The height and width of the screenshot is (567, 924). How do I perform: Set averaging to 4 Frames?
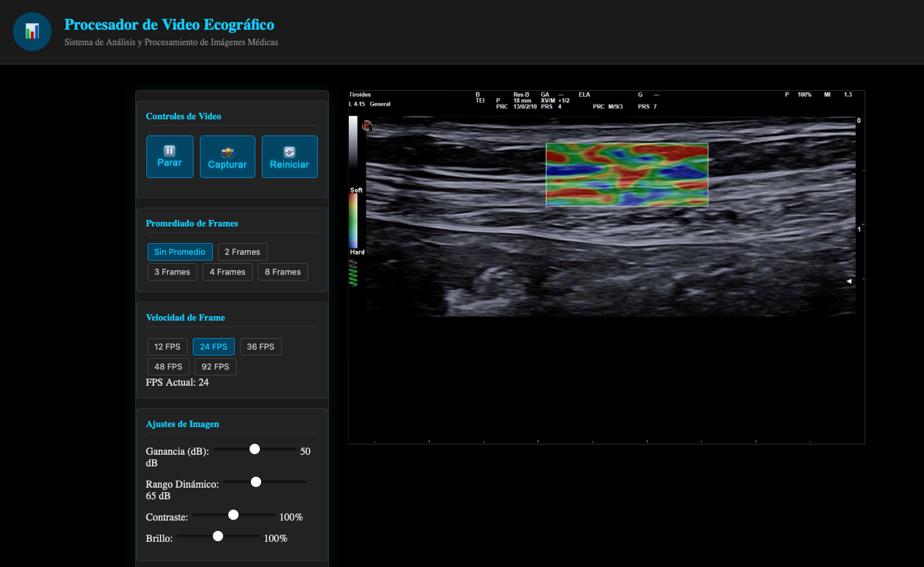pos(227,272)
